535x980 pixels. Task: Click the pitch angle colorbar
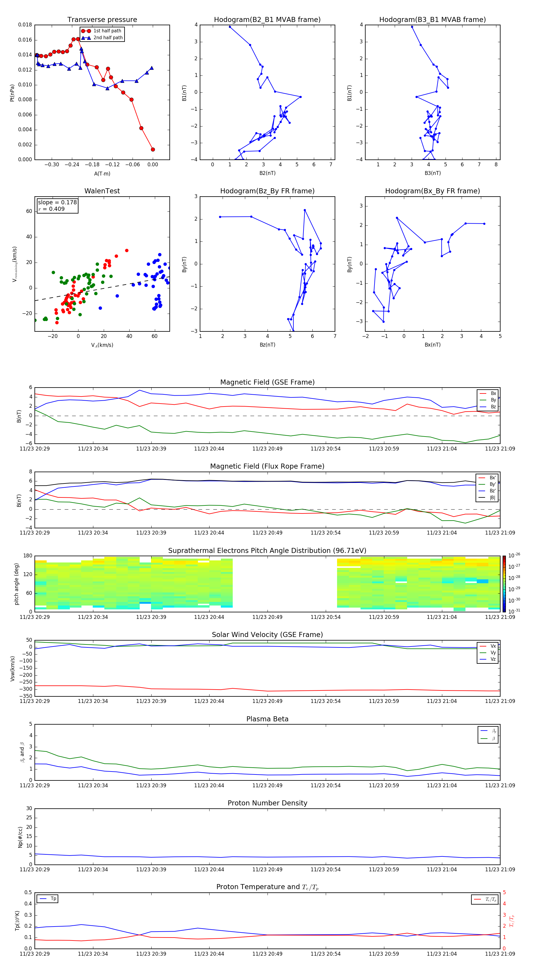[x=504, y=584]
